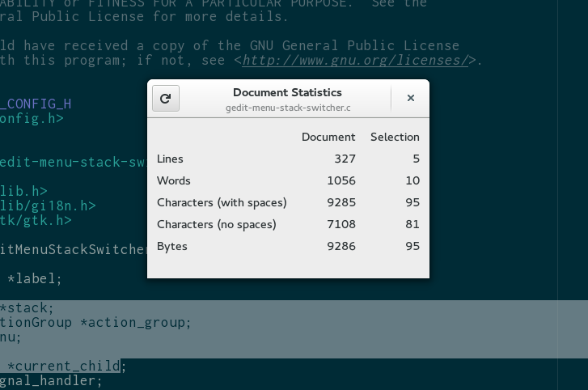Image resolution: width=588 pixels, height=390 pixels.
Task: Click the dialog title Document Statistics
Action: click(x=287, y=92)
